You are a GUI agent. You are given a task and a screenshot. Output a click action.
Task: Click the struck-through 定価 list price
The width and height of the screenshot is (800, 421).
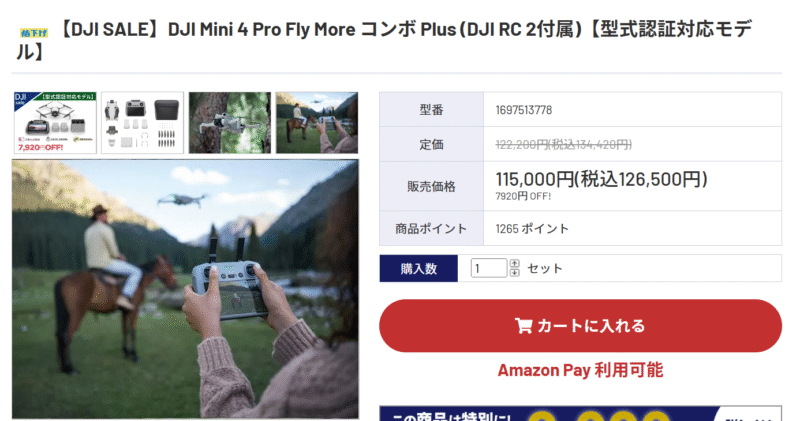563,145
